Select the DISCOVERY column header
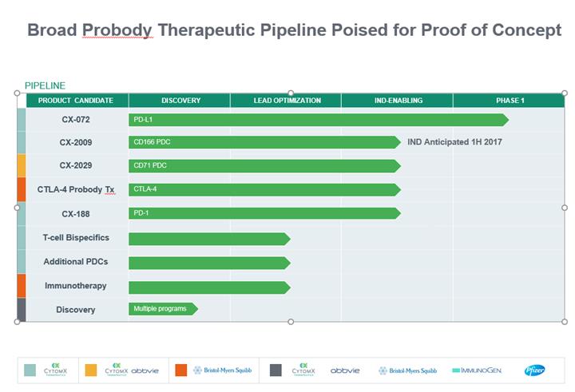Screen dimensions: 575x392 [180, 101]
